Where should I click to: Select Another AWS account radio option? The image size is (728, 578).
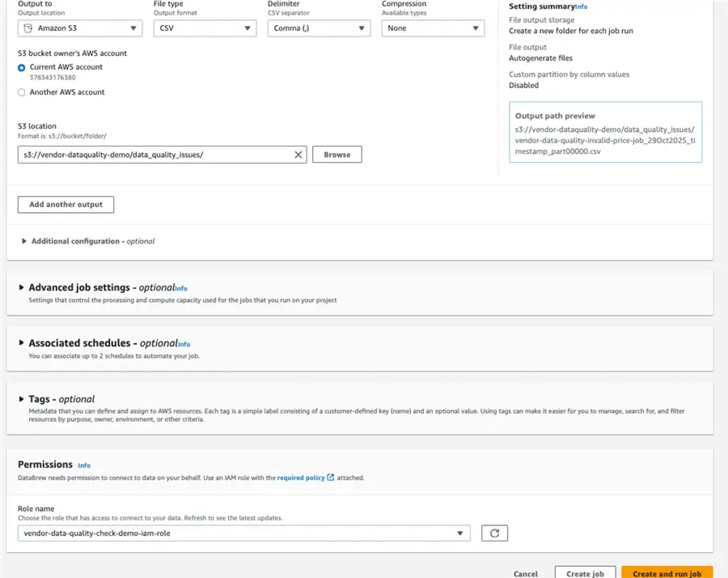coord(21,92)
